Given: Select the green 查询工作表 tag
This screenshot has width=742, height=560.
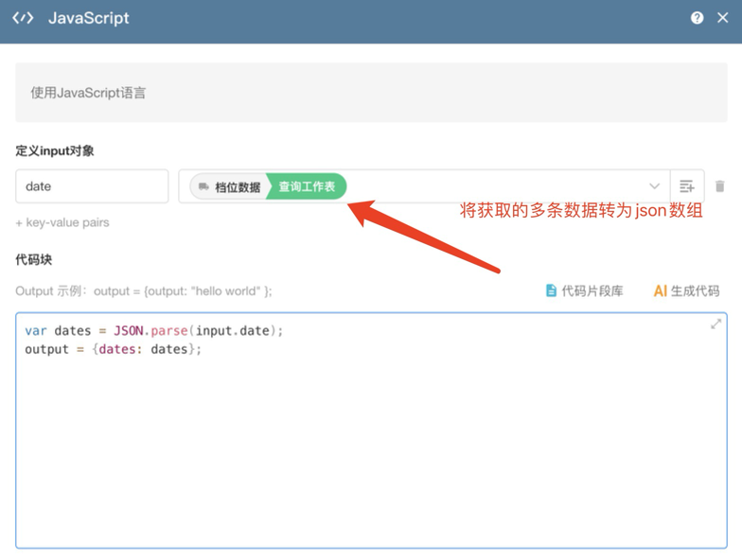Looking at the screenshot, I should click(x=308, y=186).
